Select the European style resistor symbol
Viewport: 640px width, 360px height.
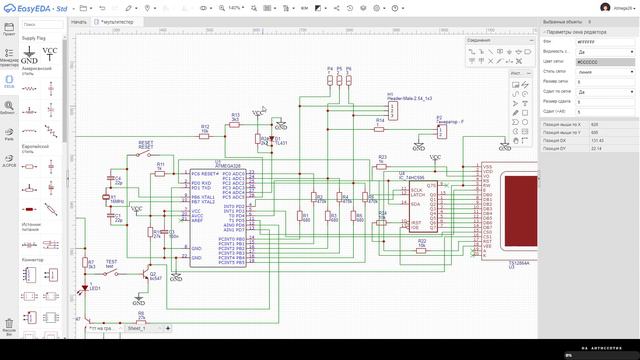tap(29, 167)
